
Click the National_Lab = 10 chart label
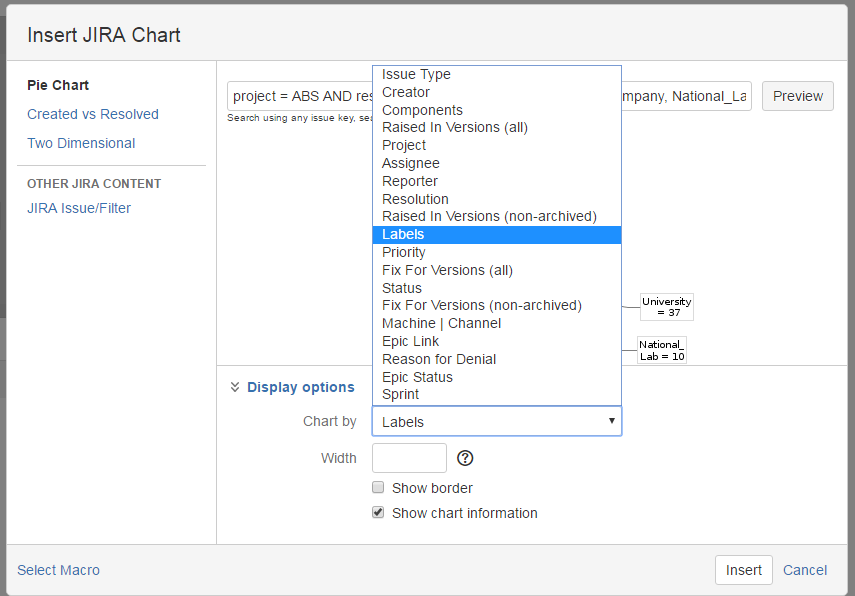pyautogui.click(x=661, y=350)
